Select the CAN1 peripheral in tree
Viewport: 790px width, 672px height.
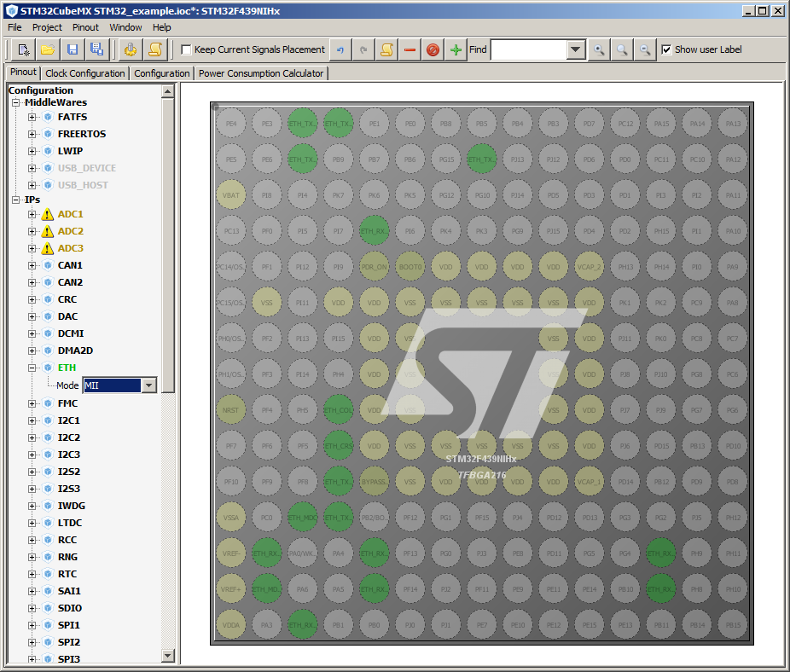[70, 265]
